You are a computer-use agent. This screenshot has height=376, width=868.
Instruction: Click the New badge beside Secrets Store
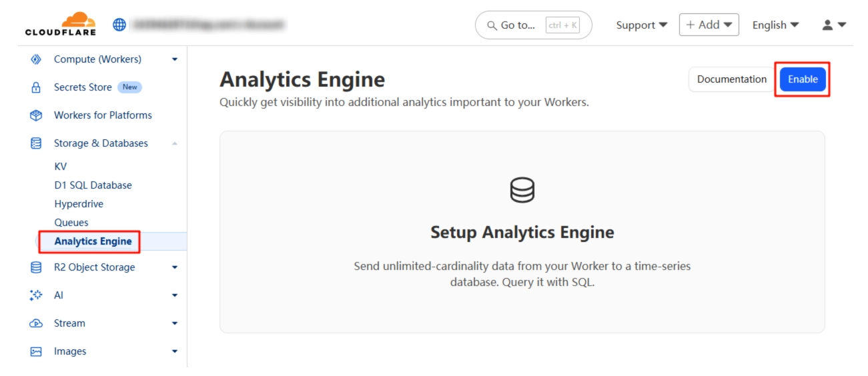[129, 87]
